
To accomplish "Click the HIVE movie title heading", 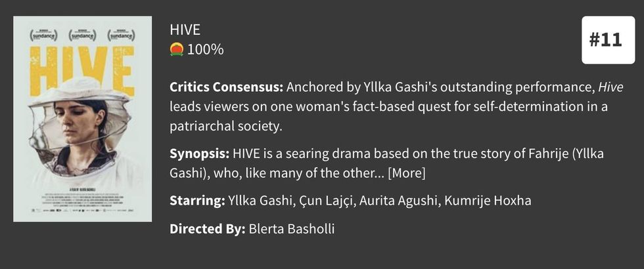I will [185, 30].
